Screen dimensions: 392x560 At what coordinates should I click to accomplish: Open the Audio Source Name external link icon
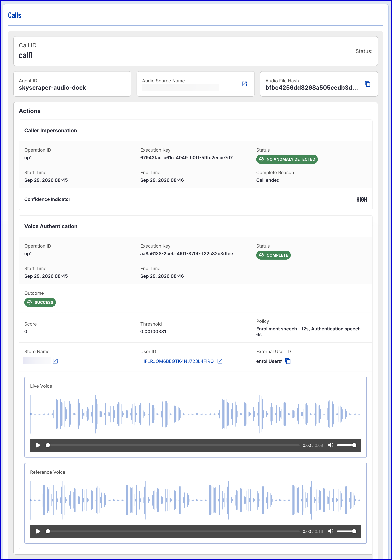[244, 84]
